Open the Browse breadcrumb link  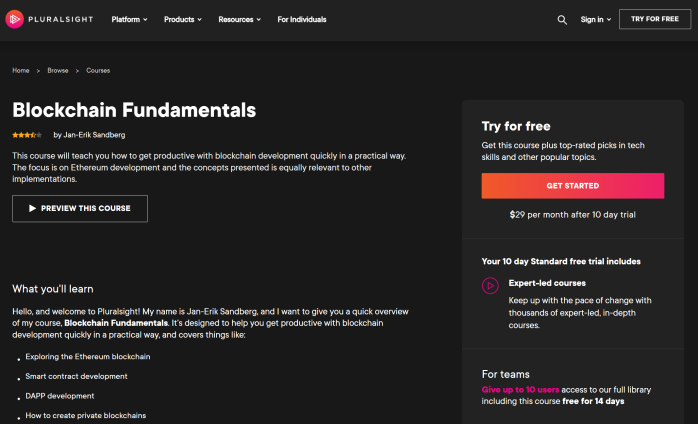(58, 70)
